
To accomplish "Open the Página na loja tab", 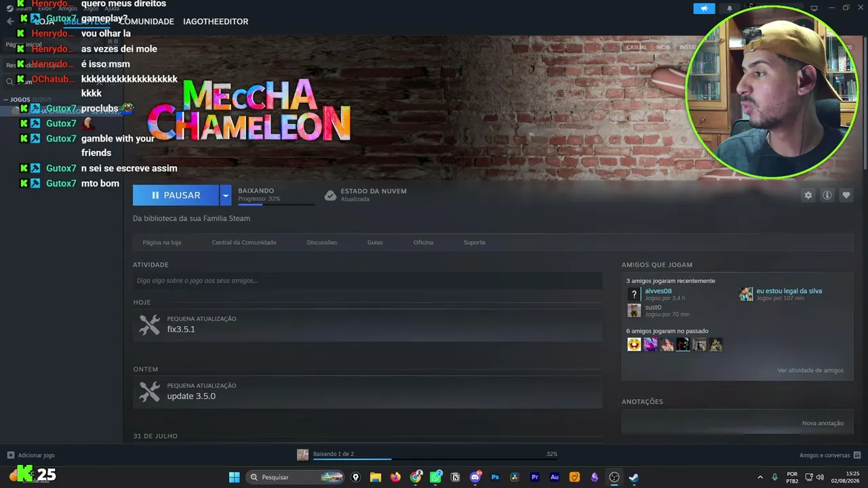I will (161, 242).
